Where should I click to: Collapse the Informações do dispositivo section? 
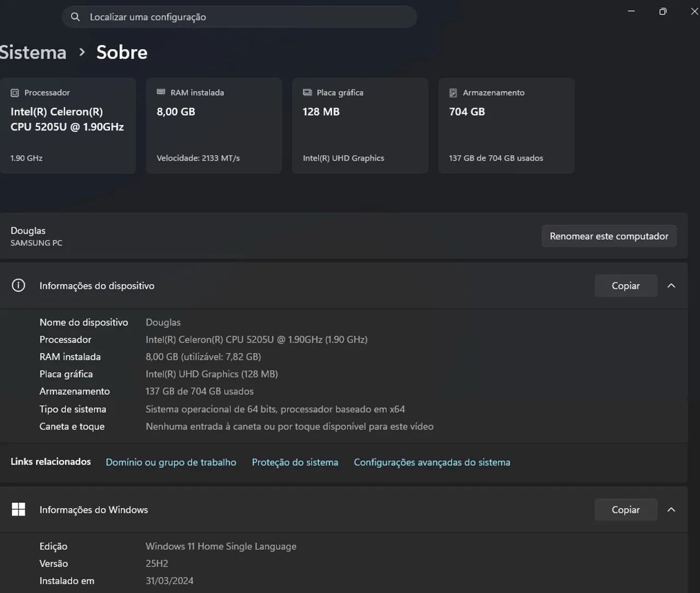pyautogui.click(x=672, y=285)
